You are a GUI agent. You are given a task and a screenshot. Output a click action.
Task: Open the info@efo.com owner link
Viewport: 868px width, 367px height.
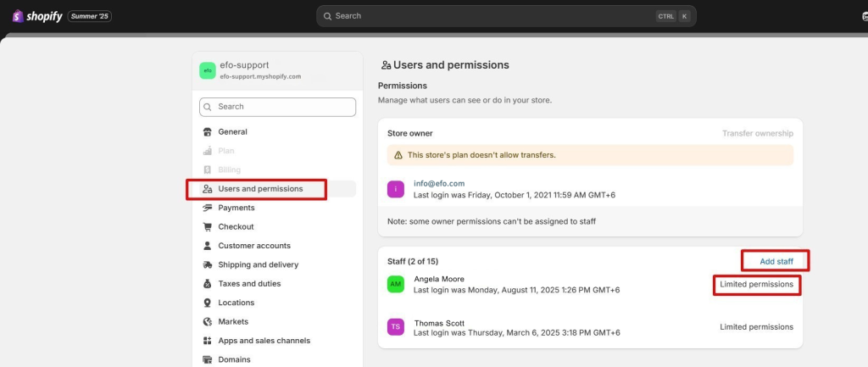click(x=439, y=183)
